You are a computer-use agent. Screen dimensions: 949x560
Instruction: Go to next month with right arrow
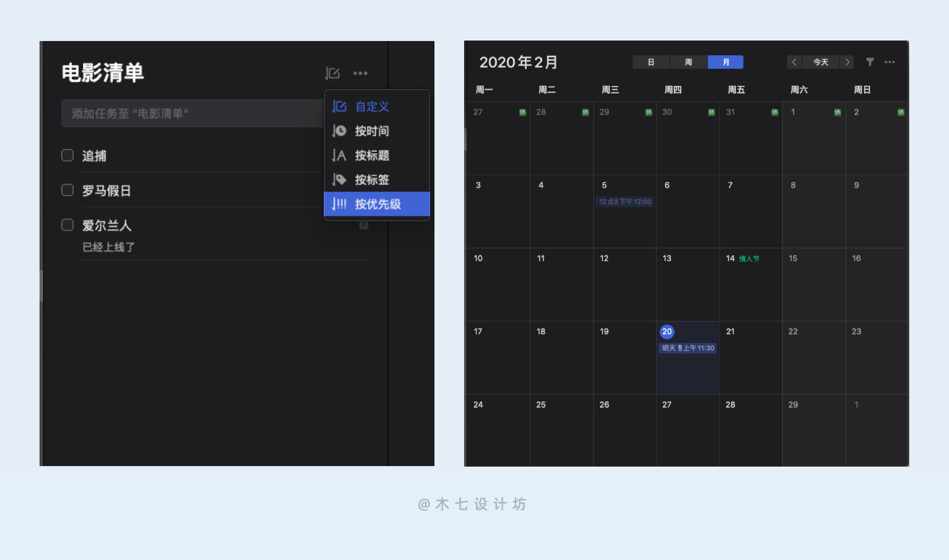click(x=847, y=62)
